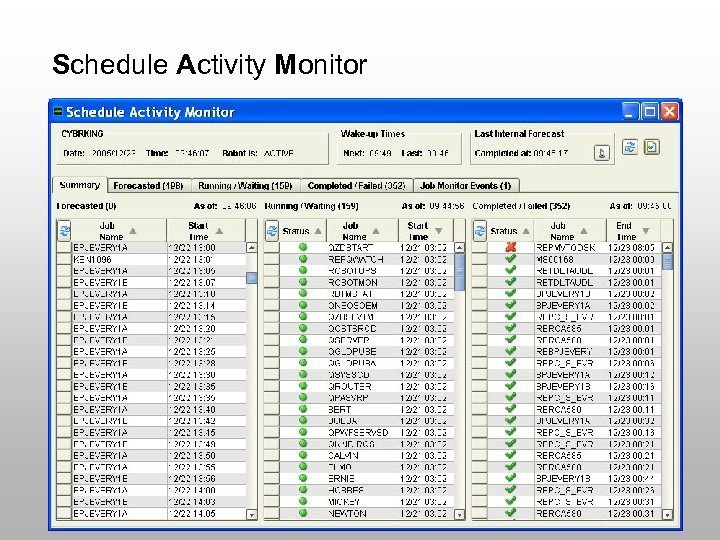Click end time 12/23 08:05 cell

click(631, 247)
